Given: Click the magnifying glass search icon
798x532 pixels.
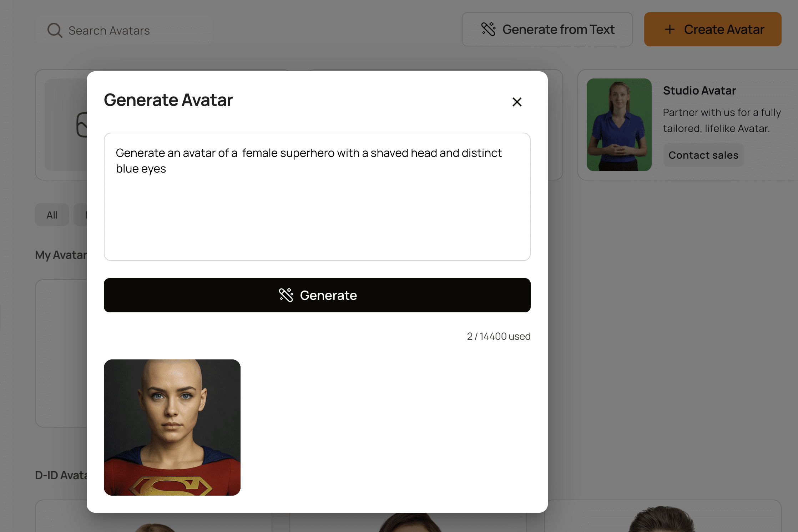Looking at the screenshot, I should click(55, 30).
